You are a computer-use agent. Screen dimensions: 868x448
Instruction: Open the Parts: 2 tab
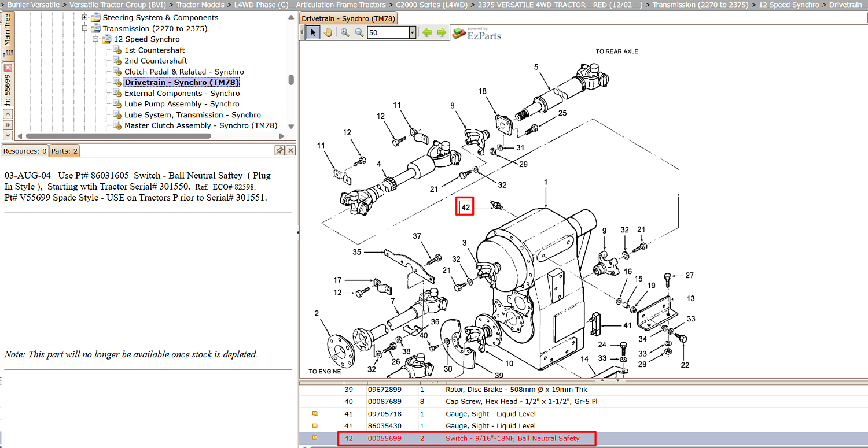pos(64,151)
